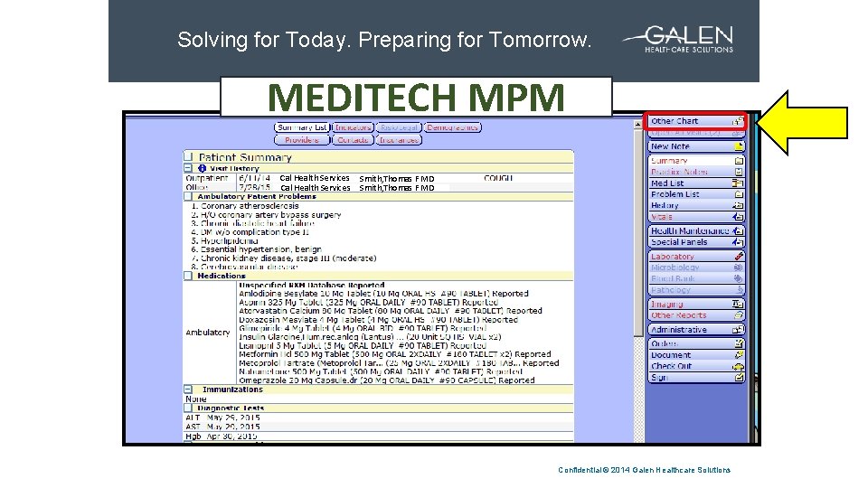Select the Insulin Glargine (Lantus) row
Screen dimensions: 868x488
tap(370, 337)
